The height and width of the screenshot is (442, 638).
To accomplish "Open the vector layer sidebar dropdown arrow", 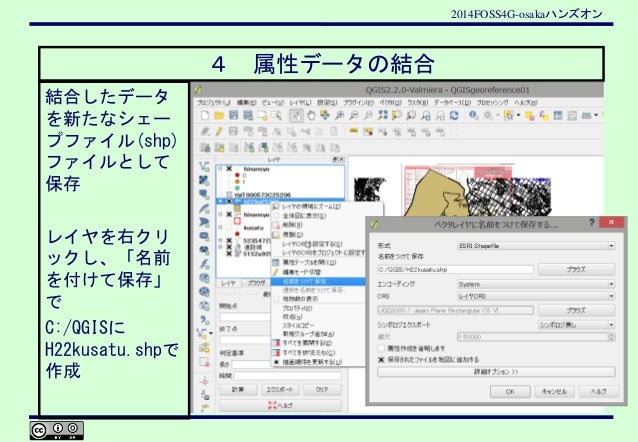I will pos(211,333).
